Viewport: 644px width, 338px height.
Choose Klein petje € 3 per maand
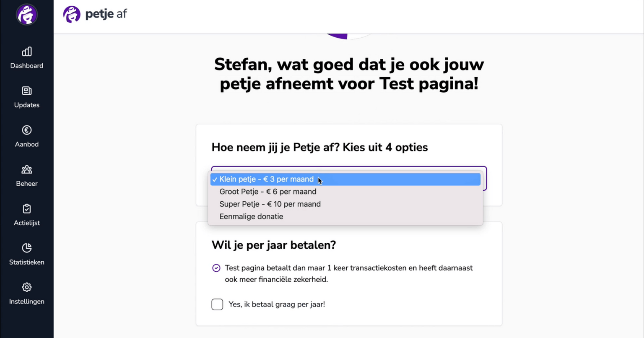345,179
